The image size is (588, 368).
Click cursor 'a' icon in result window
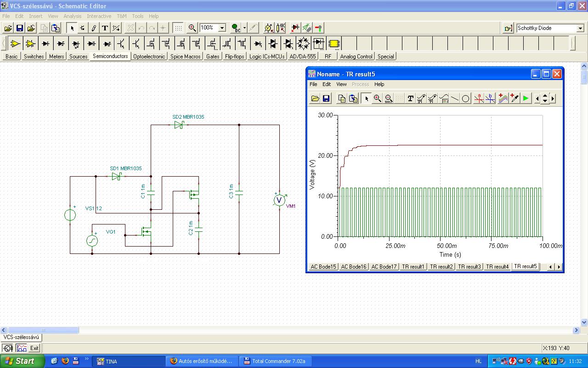(479, 98)
